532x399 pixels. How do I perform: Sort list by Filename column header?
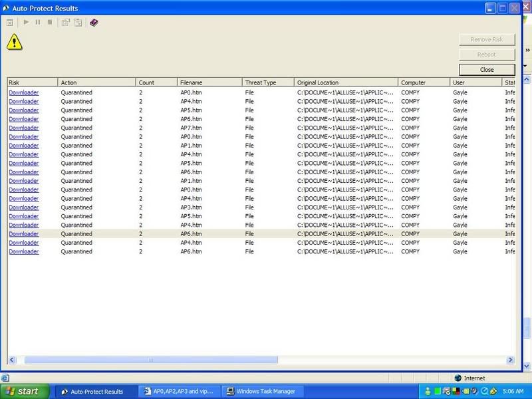[209, 82]
